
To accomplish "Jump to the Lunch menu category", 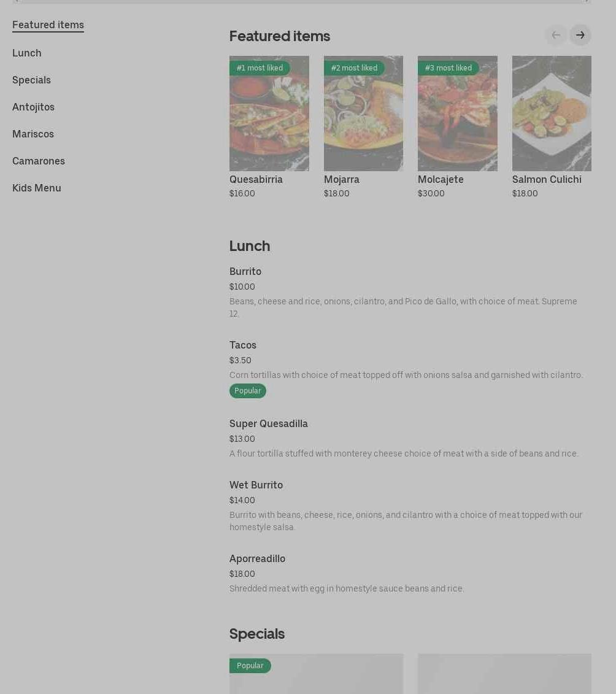I will pyautogui.click(x=26, y=53).
